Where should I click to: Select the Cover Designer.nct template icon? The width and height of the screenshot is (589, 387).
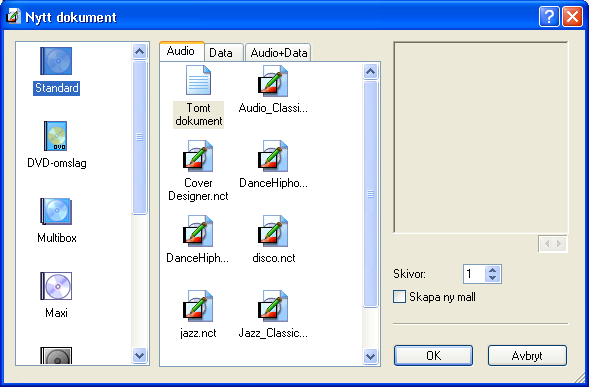(198, 156)
